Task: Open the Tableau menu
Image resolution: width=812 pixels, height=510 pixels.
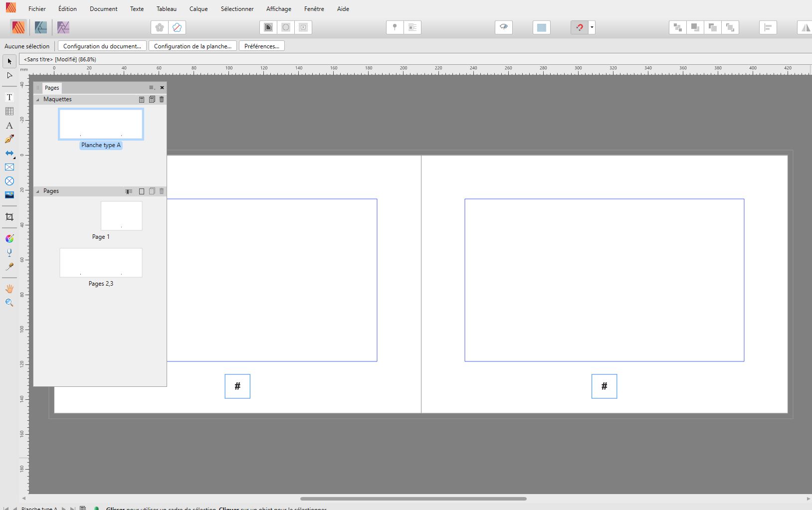Action: coord(167,9)
